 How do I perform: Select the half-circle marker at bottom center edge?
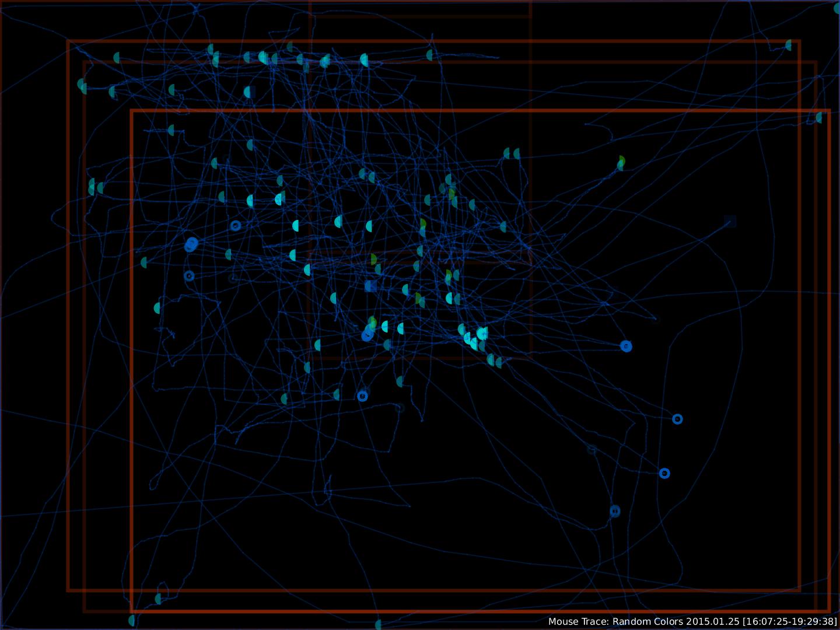coord(378,625)
